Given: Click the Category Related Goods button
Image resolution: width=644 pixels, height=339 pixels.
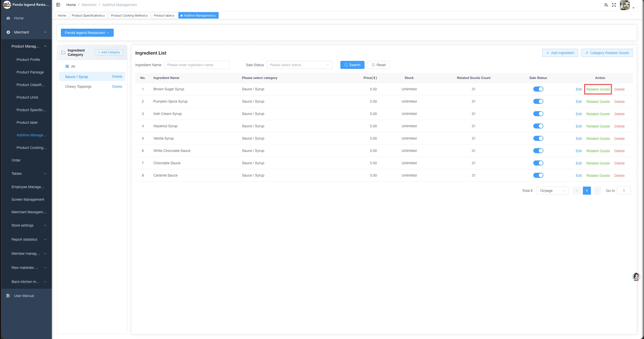Looking at the screenshot, I should [x=607, y=53].
